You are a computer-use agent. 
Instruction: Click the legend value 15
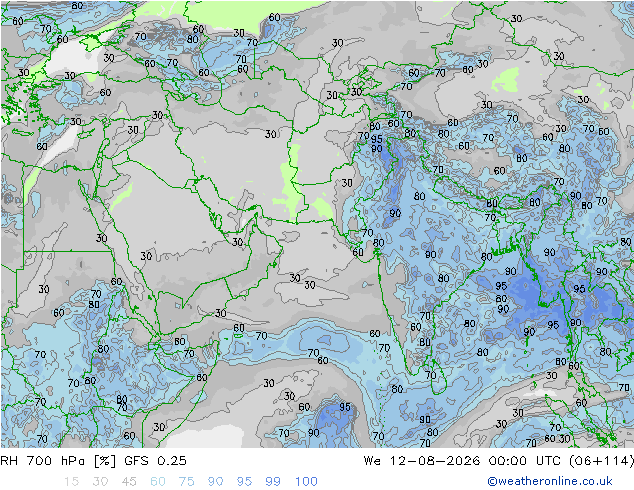pyautogui.click(x=71, y=482)
